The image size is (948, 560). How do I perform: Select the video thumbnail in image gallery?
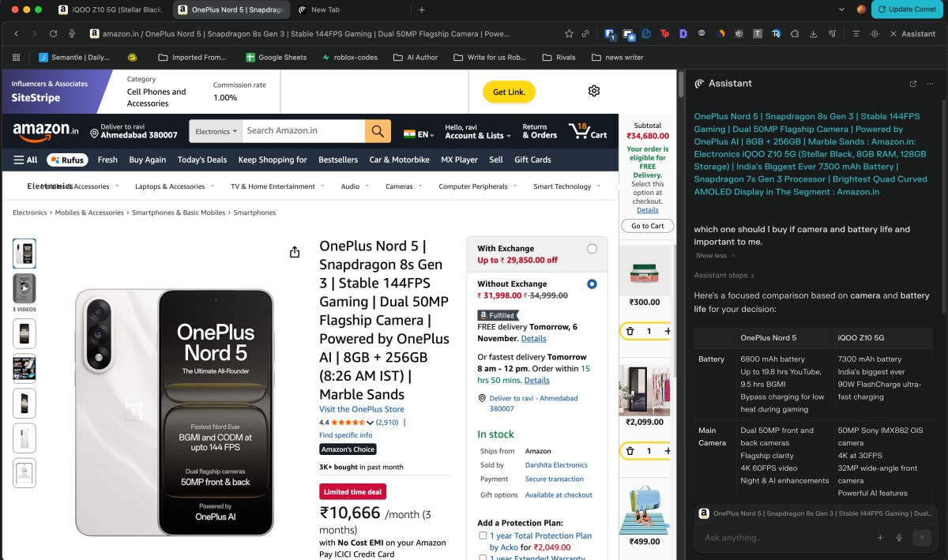pyautogui.click(x=24, y=288)
